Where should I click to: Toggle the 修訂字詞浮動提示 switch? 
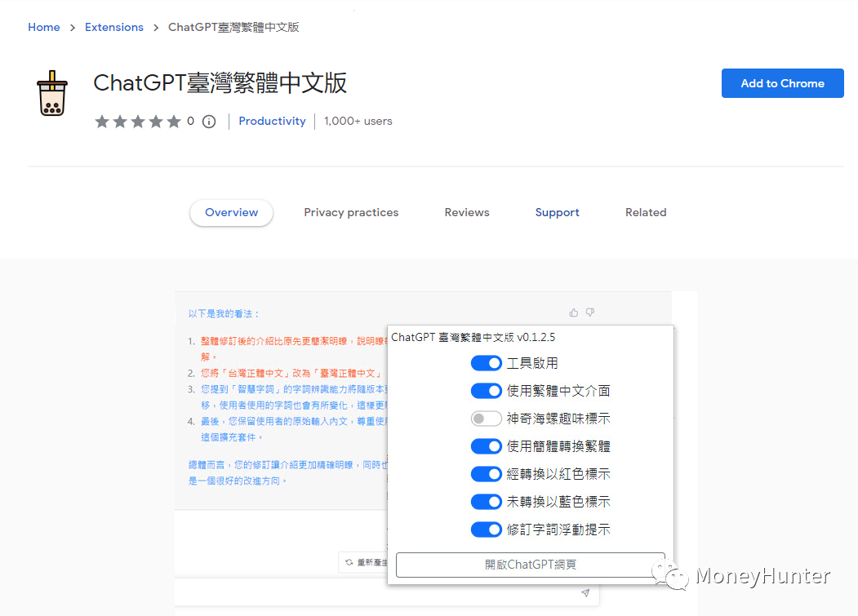(x=486, y=530)
